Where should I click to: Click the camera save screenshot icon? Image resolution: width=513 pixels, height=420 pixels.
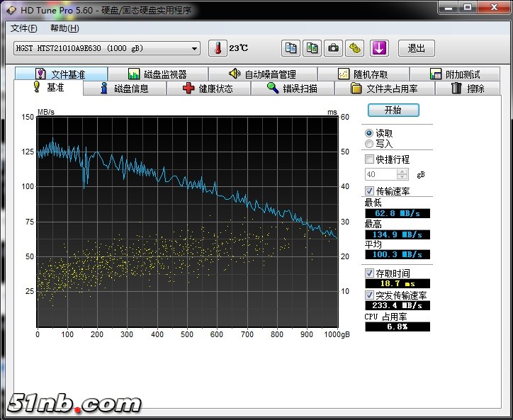(333, 48)
